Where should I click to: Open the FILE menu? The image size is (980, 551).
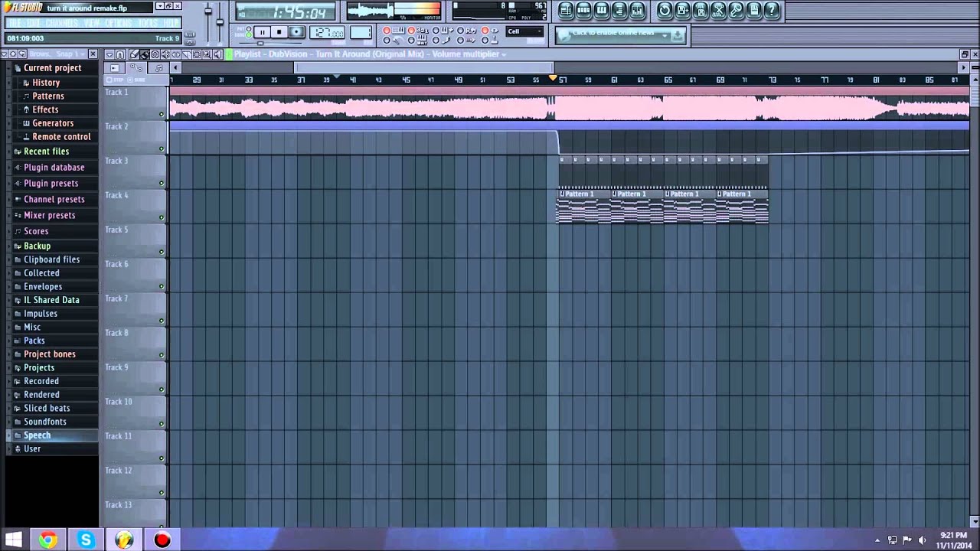(x=15, y=23)
